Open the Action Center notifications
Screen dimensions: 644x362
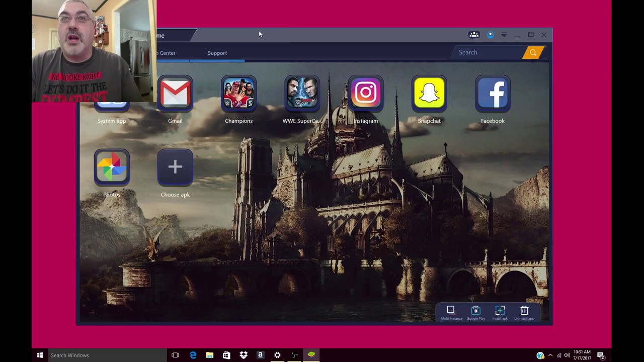(601, 355)
